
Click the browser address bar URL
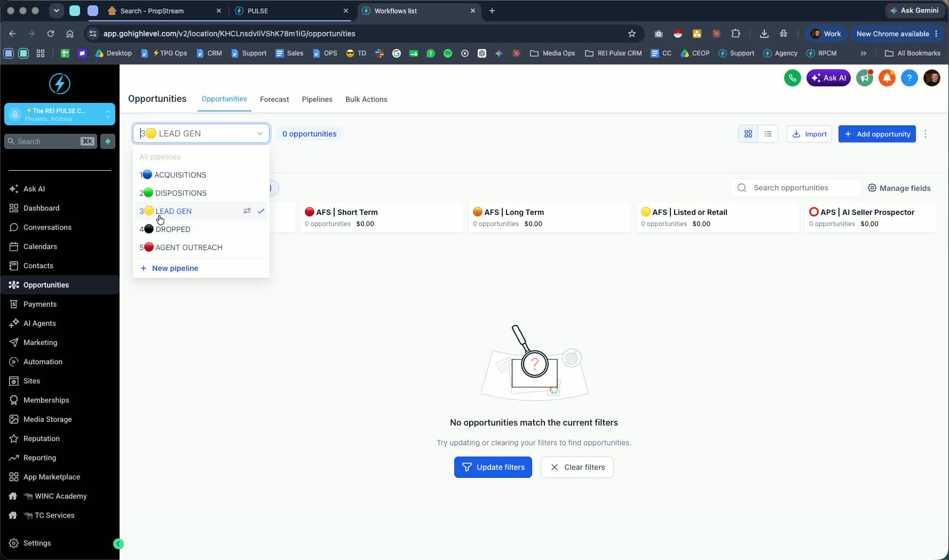pyautogui.click(x=230, y=34)
